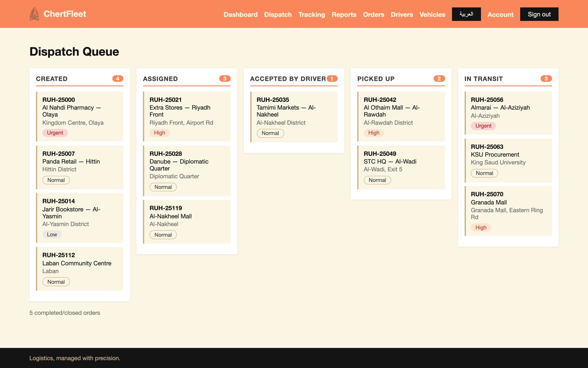This screenshot has width=588, height=368.
Task: Open order RUH-25035 Tamimi Markets
Action: point(294,117)
